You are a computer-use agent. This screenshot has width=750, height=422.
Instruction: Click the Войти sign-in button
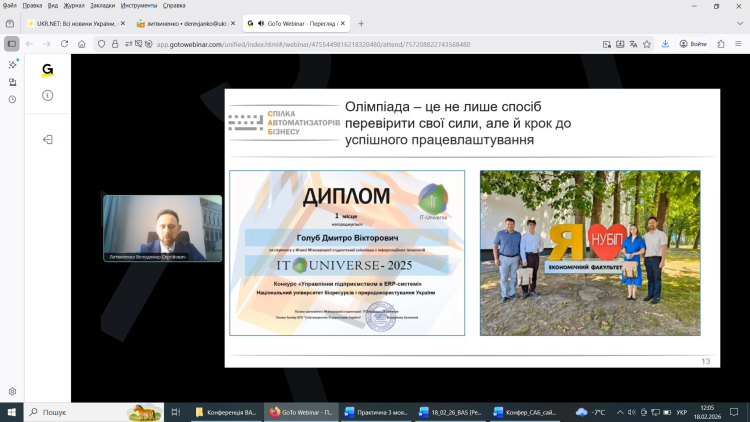tap(692, 44)
